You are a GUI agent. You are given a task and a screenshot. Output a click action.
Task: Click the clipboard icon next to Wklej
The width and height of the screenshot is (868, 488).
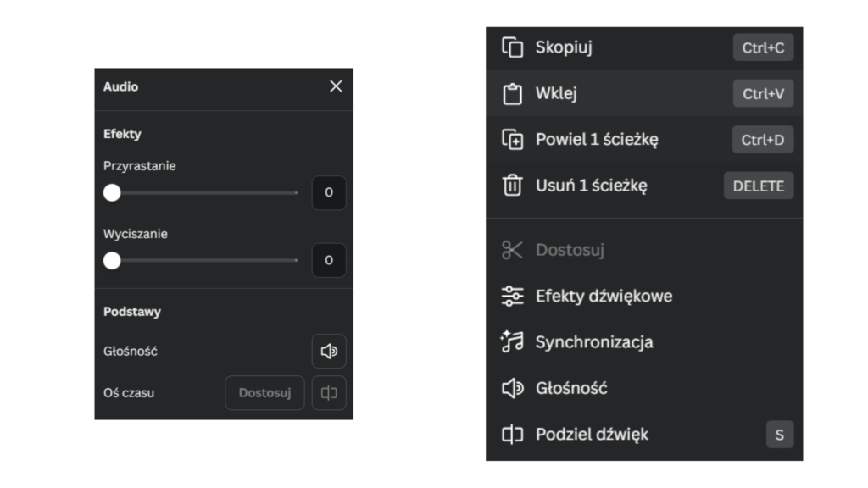[x=512, y=94]
